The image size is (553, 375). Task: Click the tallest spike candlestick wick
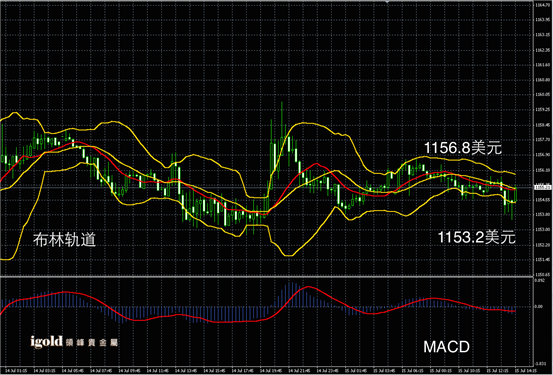281,120
